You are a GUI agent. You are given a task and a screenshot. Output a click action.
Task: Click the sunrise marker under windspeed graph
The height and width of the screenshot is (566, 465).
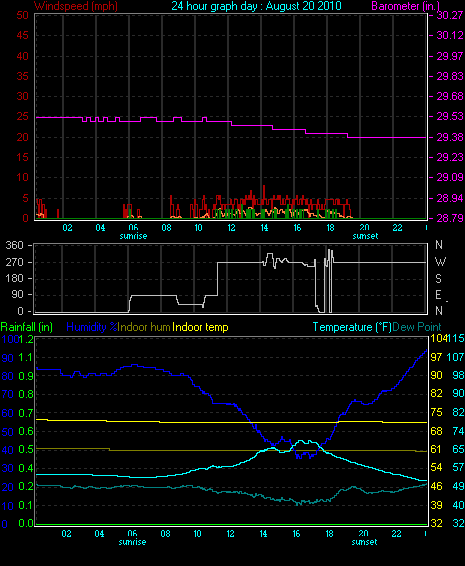click(133, 236)
